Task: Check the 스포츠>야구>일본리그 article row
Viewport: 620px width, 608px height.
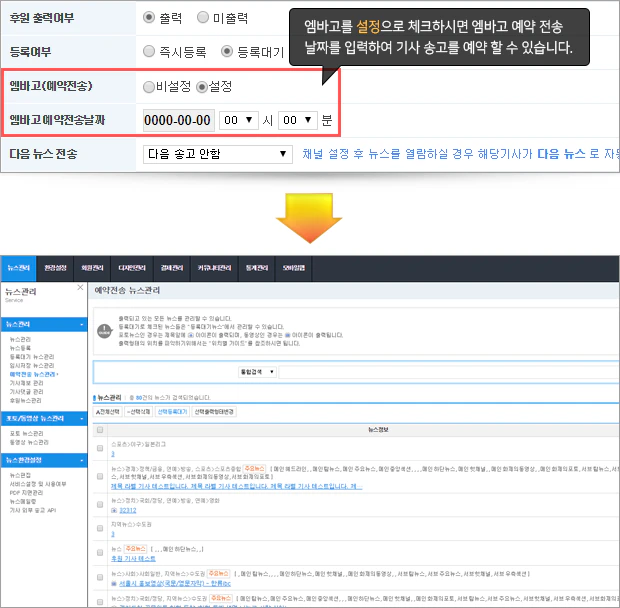Action: [x=100, y=448]
